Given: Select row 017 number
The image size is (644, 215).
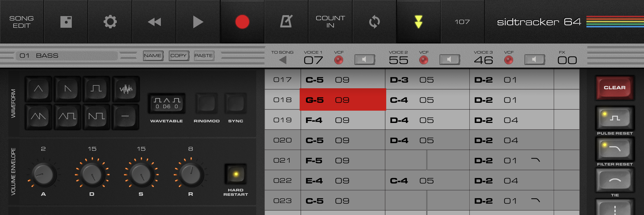Looking at the screenshot, I should [x=283, y=80].
